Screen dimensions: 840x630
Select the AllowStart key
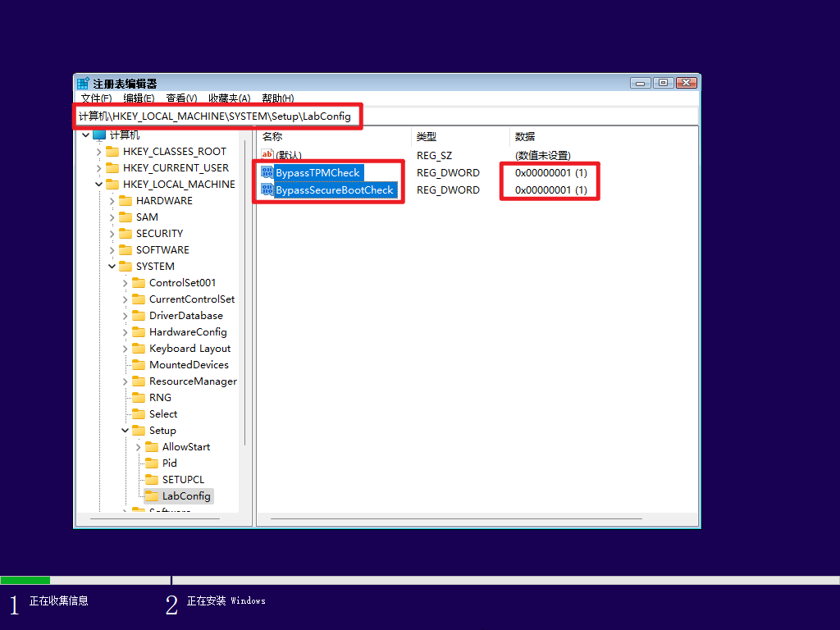(x=186, y=447)
